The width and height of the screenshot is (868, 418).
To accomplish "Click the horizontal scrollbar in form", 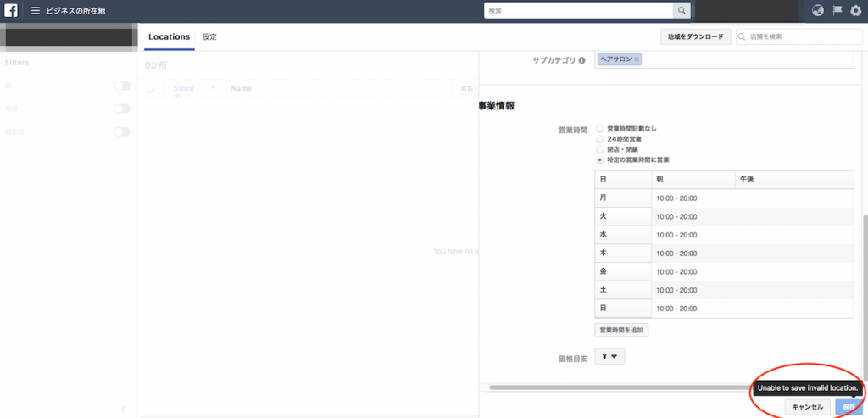I will click(619, 387).
